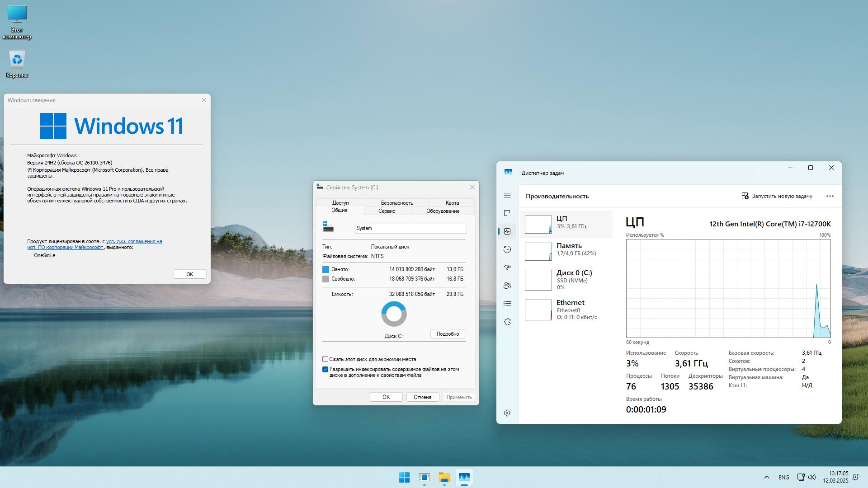The height and width of the screenshot is (488, 868).
Task: Click Запустить новую задачу button
Action: (x=777, y=196)
